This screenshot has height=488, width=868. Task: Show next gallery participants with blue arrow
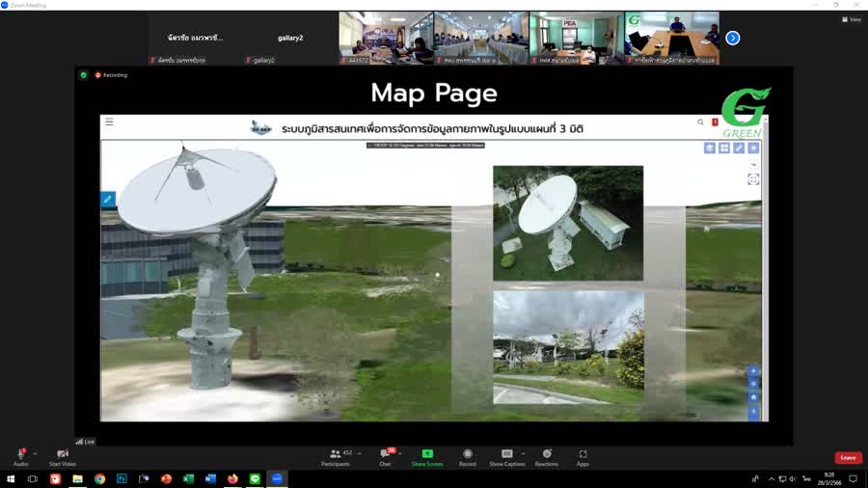(733, 39)
